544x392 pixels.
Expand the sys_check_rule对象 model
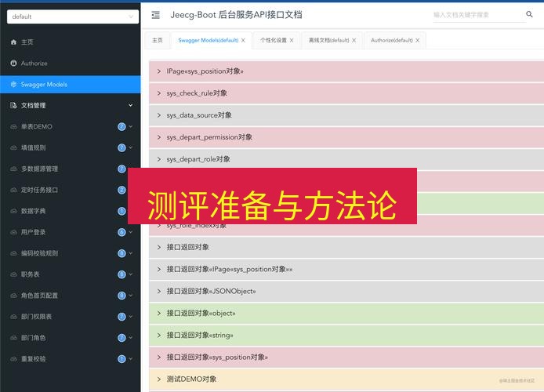point(346,93)
